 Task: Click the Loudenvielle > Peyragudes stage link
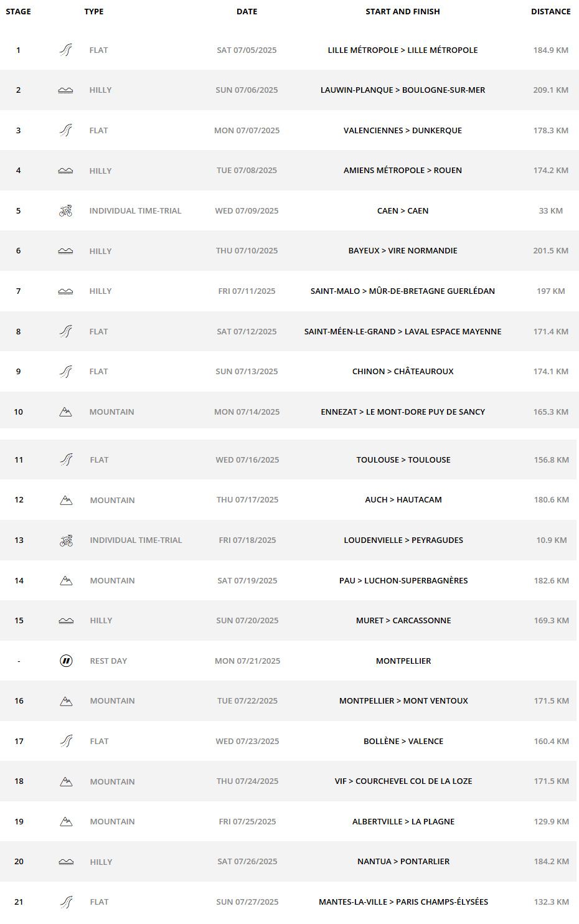click(403, 540)
